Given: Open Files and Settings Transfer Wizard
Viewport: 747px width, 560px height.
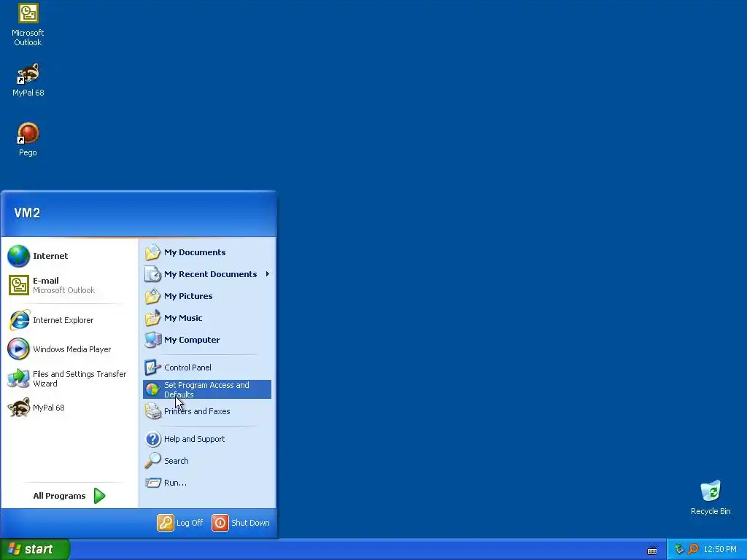Looking at the screenshot, I should 66,378.
